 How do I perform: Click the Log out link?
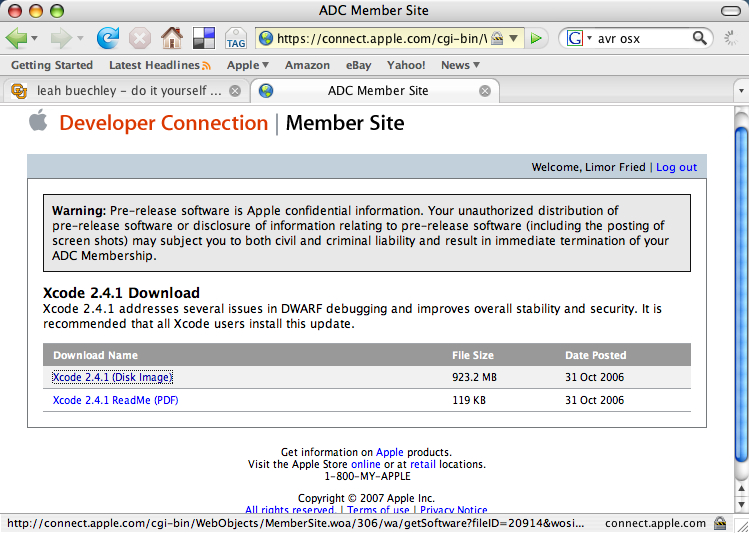coord(676,167)
